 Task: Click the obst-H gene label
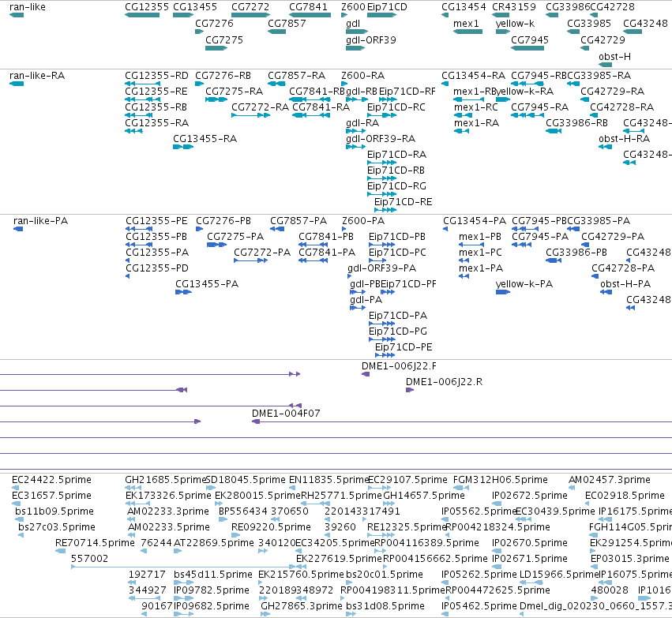[614, 57]
